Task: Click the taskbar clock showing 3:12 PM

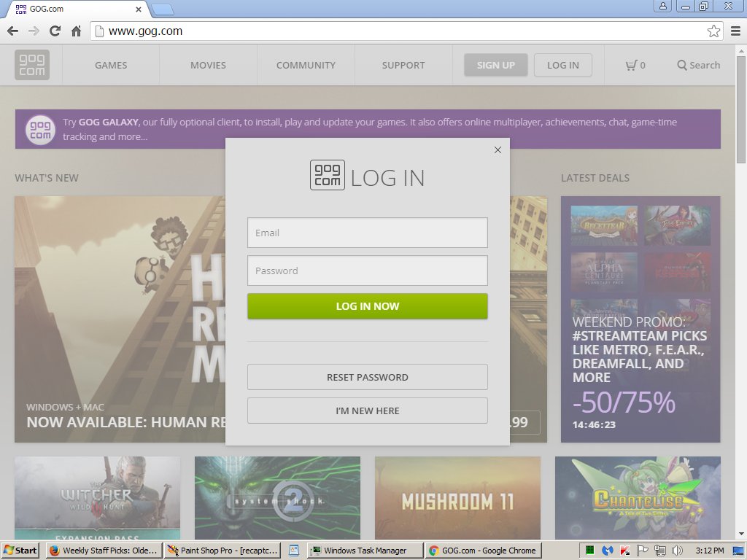Action: coord(709,551)
